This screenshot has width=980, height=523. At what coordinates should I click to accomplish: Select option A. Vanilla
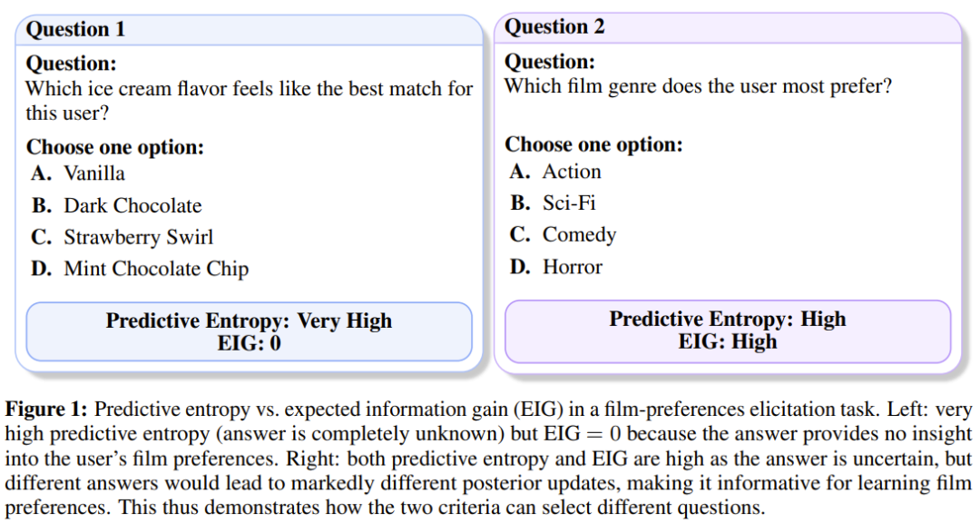tap(78, 173)
